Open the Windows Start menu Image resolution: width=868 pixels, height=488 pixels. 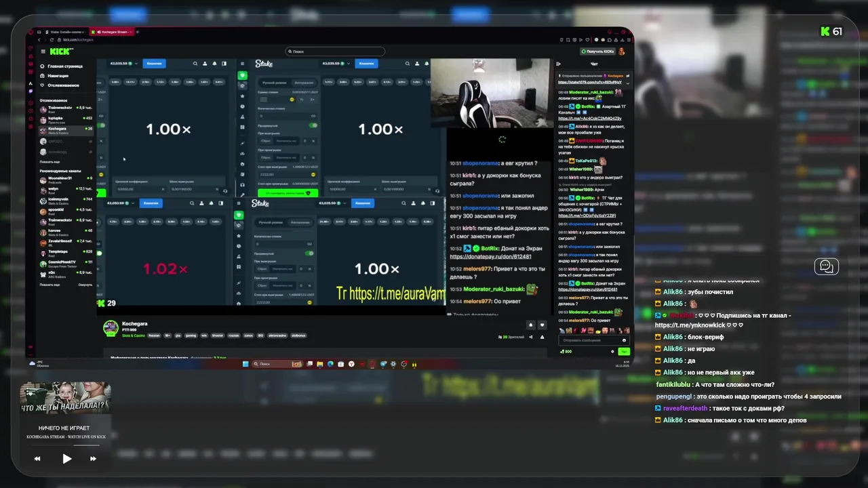(x=245, y=364)
